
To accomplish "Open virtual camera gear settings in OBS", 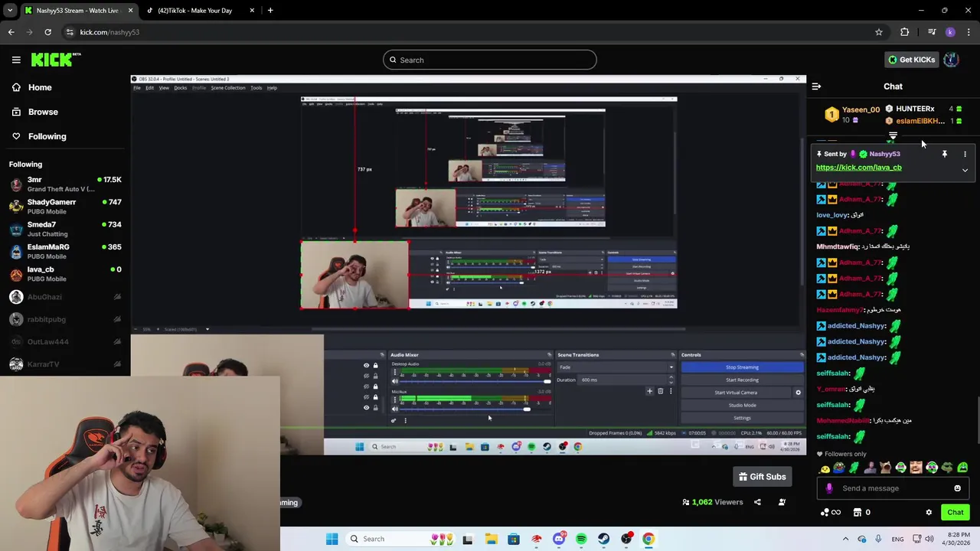I will [x=798, y=393].
